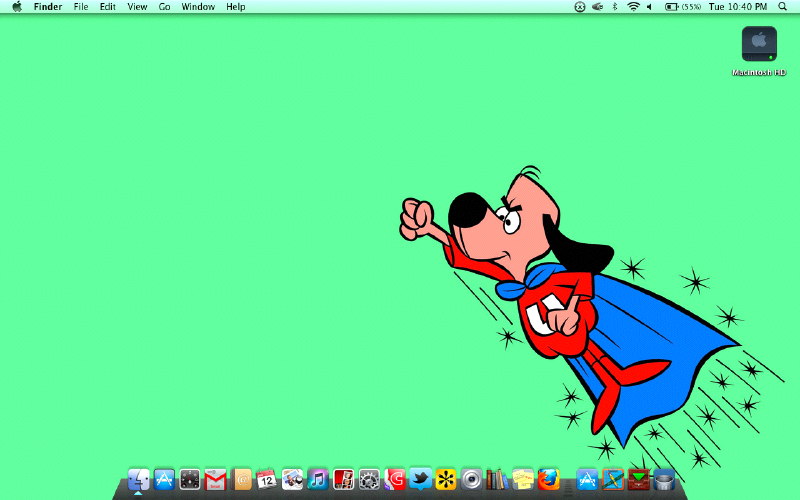
Task: Launch the blue App Store icon next to Finder
Action: click(x=164, y=480)
